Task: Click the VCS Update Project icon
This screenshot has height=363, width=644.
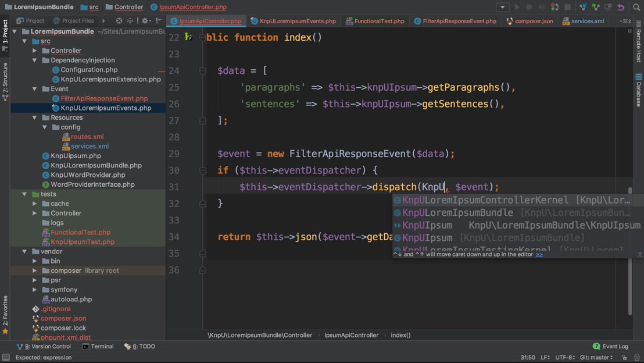Action: [583, 7]
